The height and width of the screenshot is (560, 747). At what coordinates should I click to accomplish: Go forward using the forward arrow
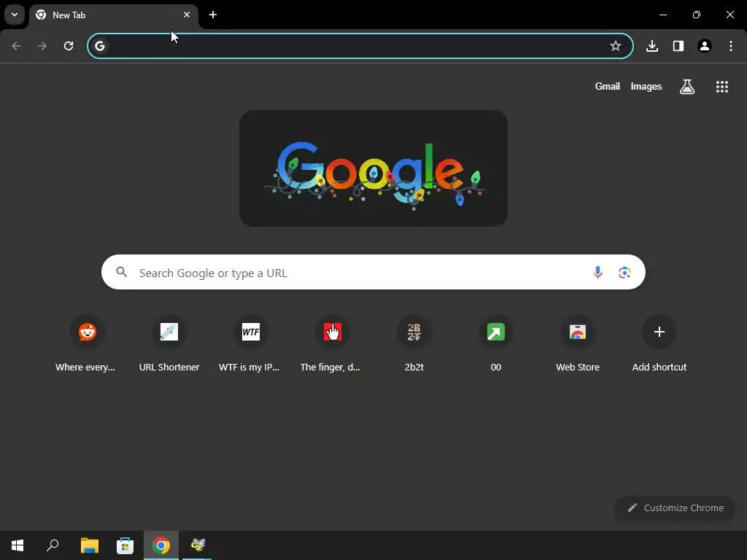click(42, 46)
